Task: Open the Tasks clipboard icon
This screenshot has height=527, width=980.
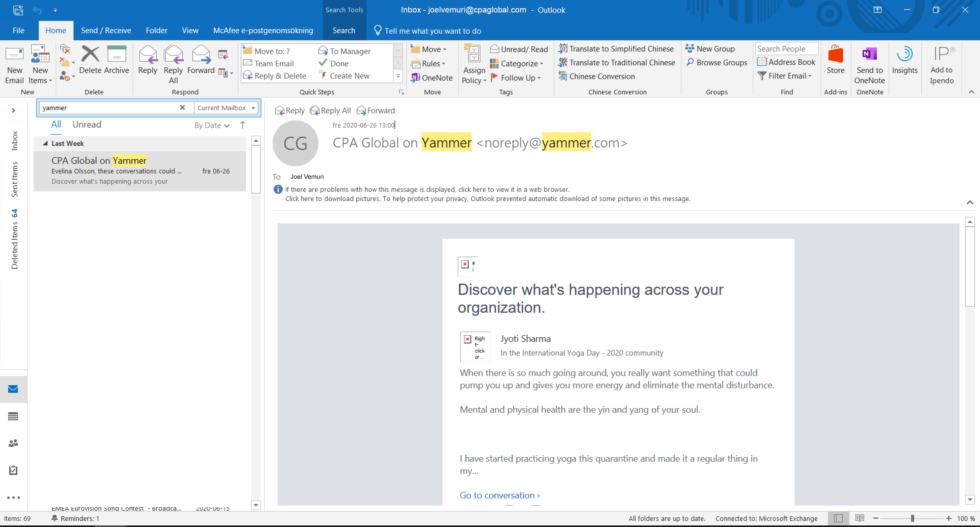Action: click(13, 470)
